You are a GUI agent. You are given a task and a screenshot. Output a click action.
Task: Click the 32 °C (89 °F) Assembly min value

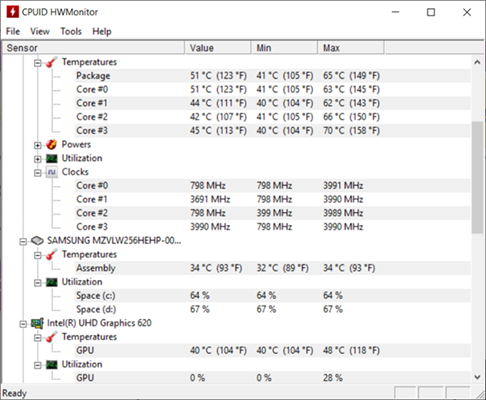click(x=283, y=268)
